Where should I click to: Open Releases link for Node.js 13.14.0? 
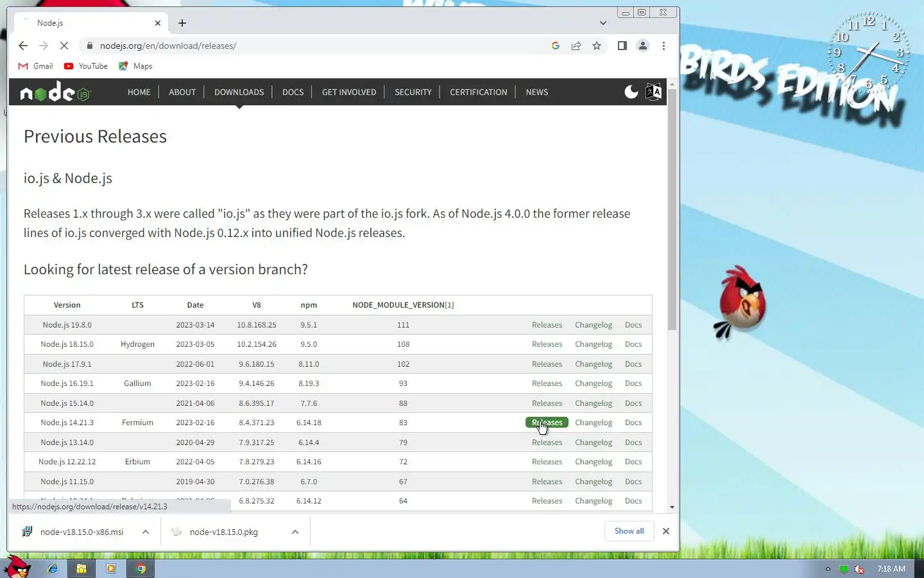tap(547, 442)
